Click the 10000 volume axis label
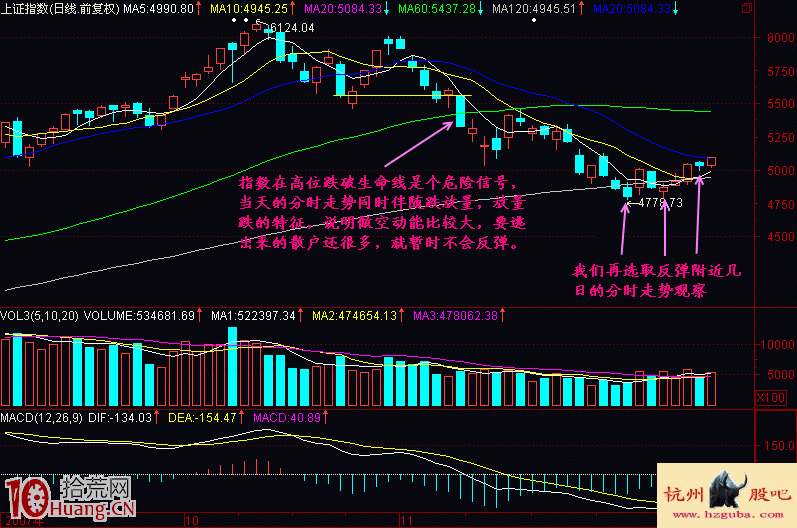The height and width of the screenshot is (528, 797). coord(777,345)
